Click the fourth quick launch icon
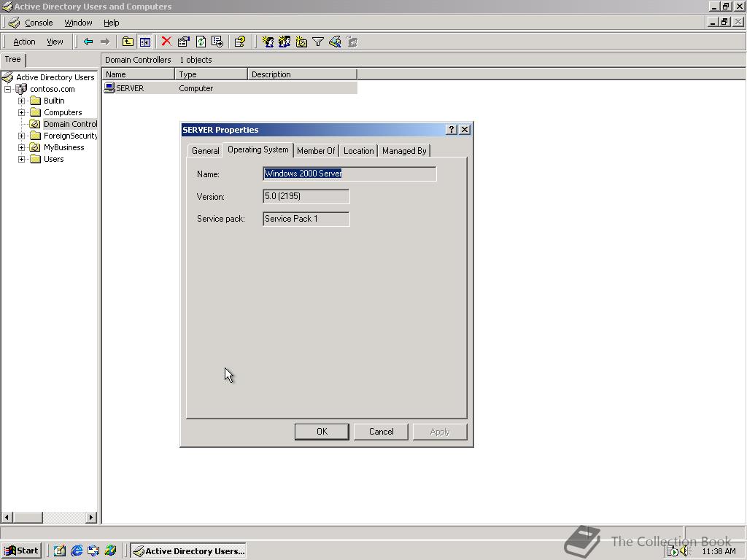 tap(111, 551)
